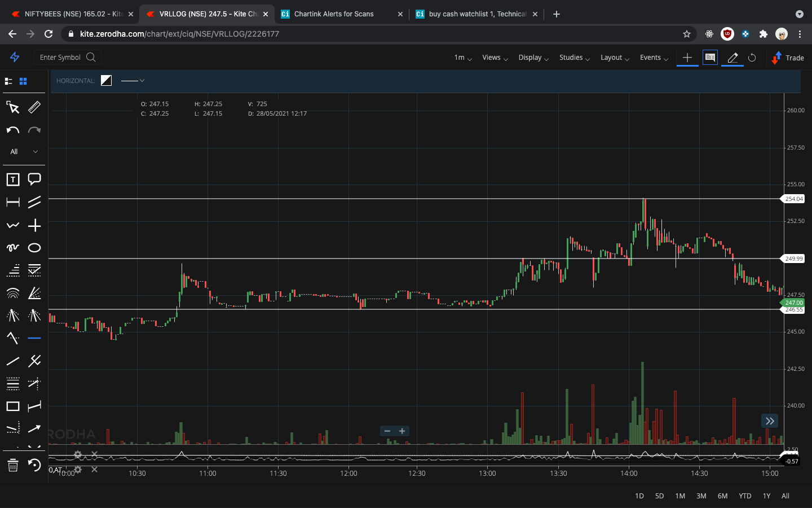812x508 pixels.
Task: Toggle draw mode with the pencil icon
Action: tap(732, 57)
